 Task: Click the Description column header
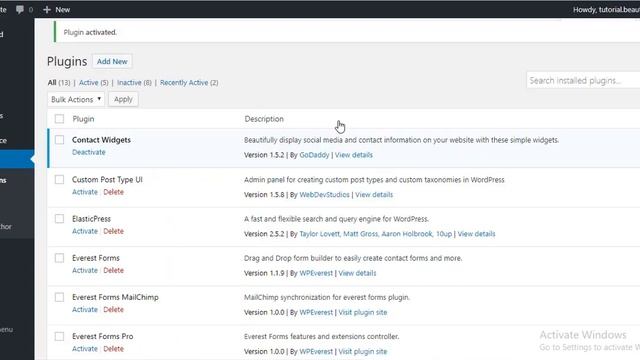click(264, 119)
